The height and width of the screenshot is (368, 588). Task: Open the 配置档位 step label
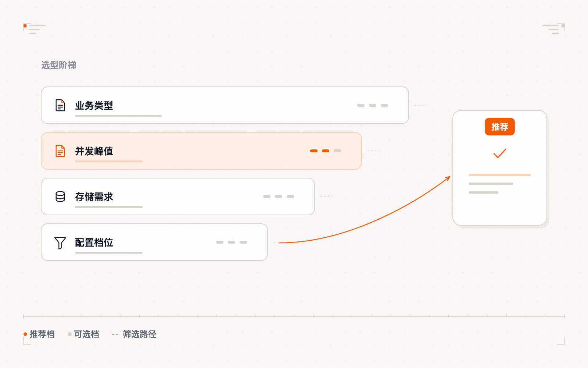pos(94,243)
